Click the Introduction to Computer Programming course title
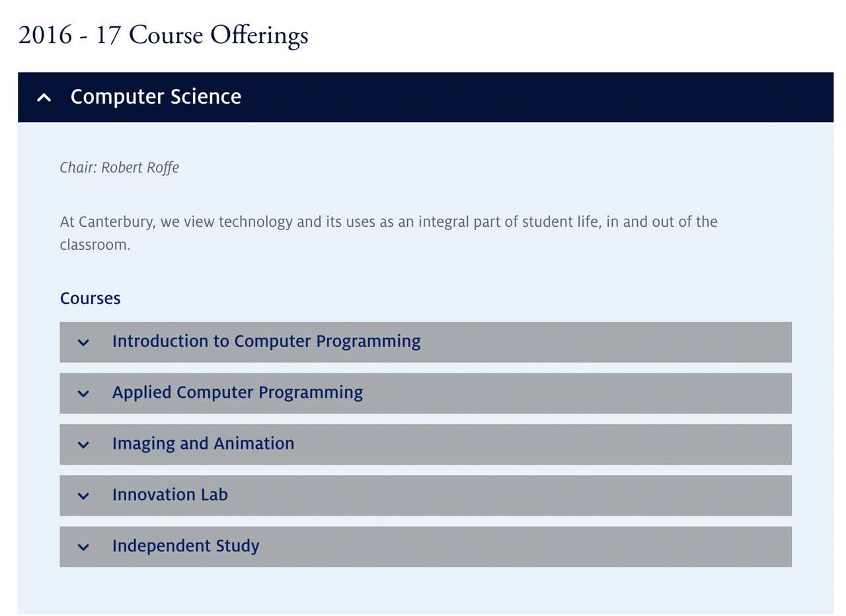Image resolution: width=846 pixels, height=616 pixels. click(267, 342)
